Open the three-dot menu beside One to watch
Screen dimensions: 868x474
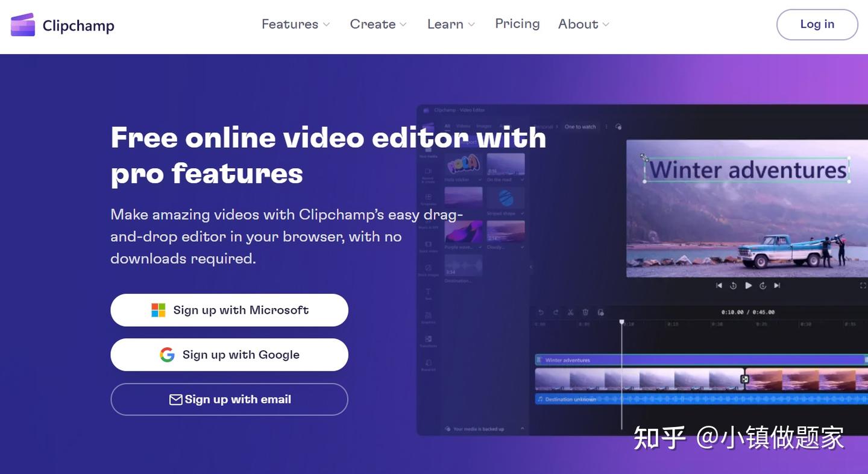pyautogui.click(x=606, y=127)
